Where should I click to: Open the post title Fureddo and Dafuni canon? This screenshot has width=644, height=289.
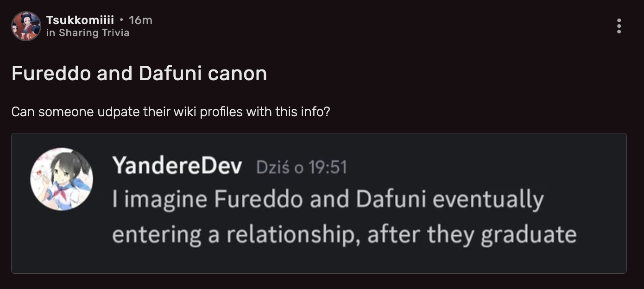tap(139, 74)
